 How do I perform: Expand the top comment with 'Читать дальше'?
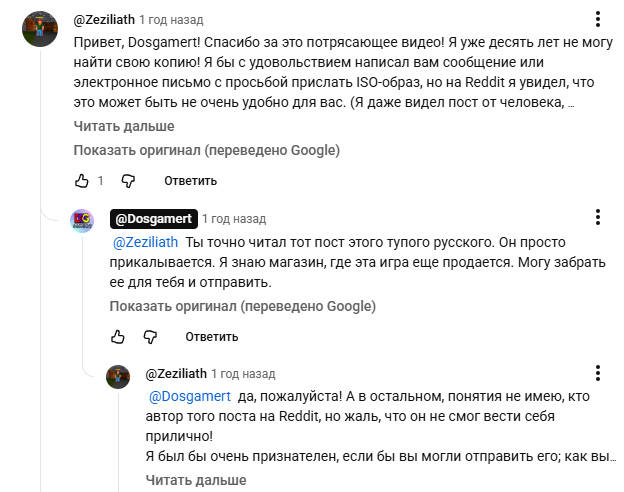click(124, 126)
